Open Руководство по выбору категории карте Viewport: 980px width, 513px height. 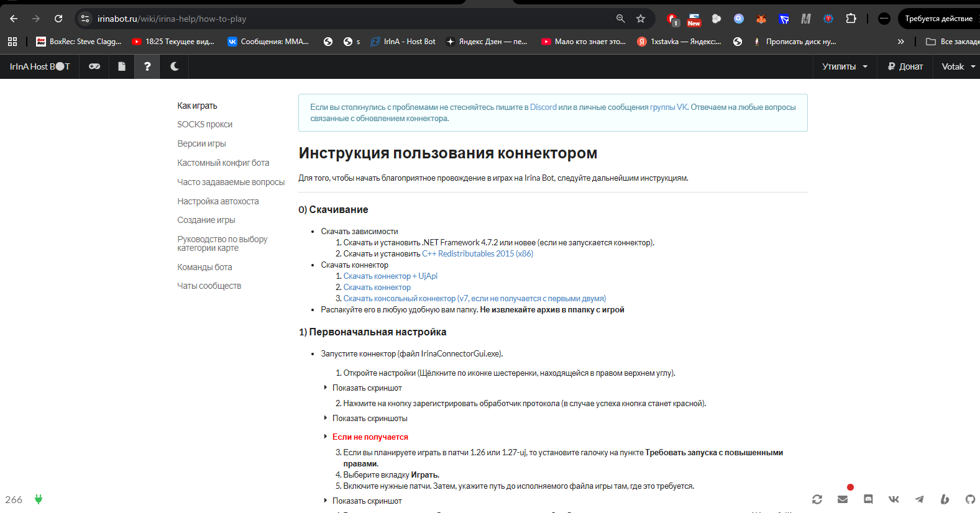point(222,243)
